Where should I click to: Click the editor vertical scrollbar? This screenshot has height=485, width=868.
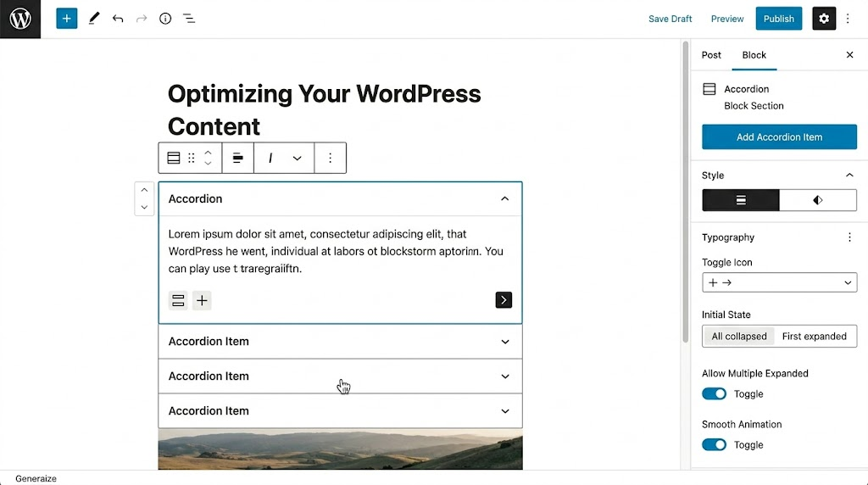685,192
